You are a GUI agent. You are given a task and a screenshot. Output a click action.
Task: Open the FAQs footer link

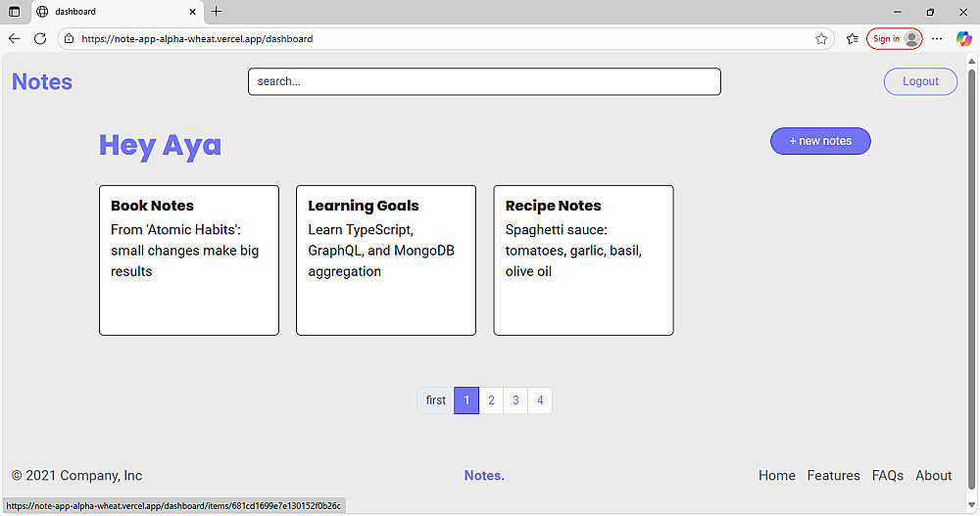(888, 476)
